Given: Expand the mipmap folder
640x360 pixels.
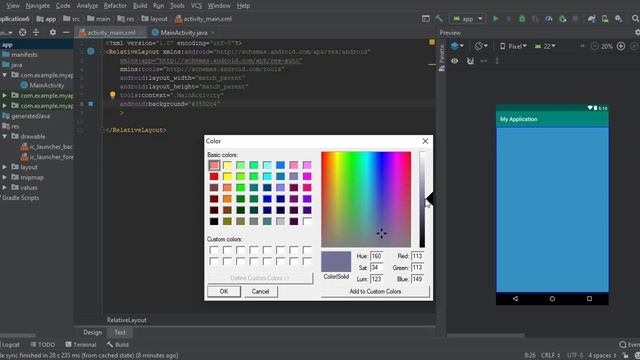Looking at the screenshot, I should click(5, 177).
